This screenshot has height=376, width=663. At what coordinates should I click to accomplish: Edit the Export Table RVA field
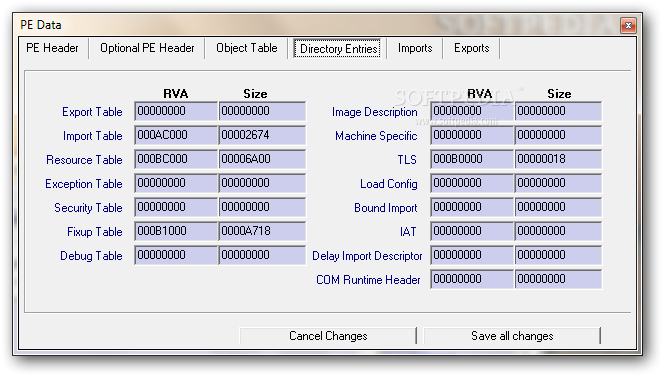[176, 111]
